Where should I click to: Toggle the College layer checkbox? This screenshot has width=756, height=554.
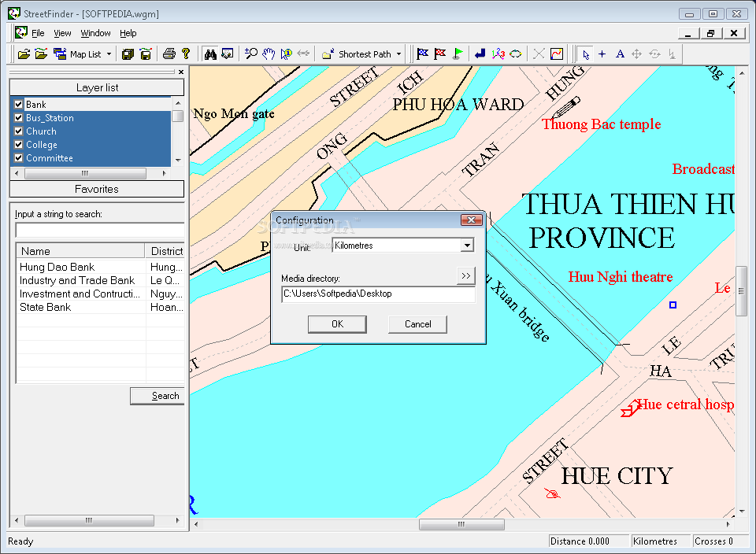tap(18, 144)
